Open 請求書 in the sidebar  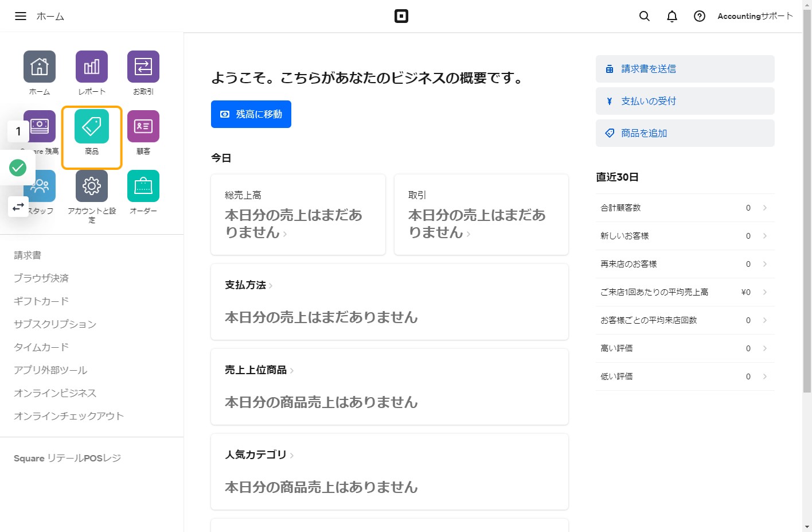pos(28,255)
